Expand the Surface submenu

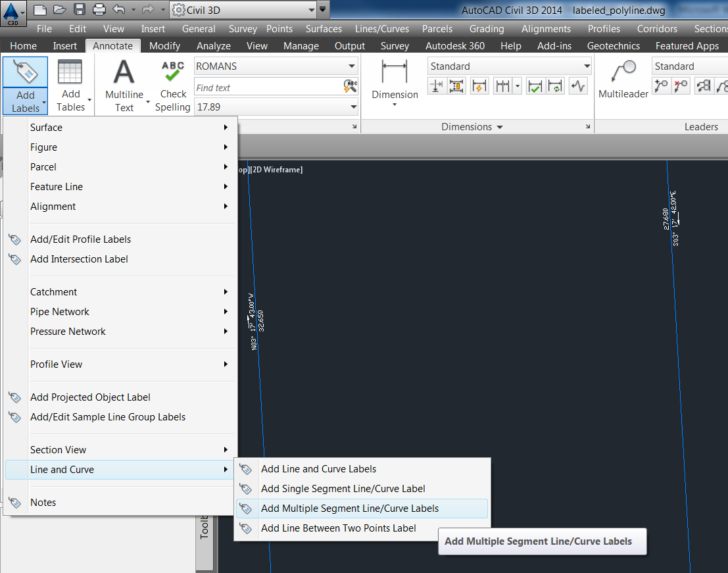tap(45, 127)
